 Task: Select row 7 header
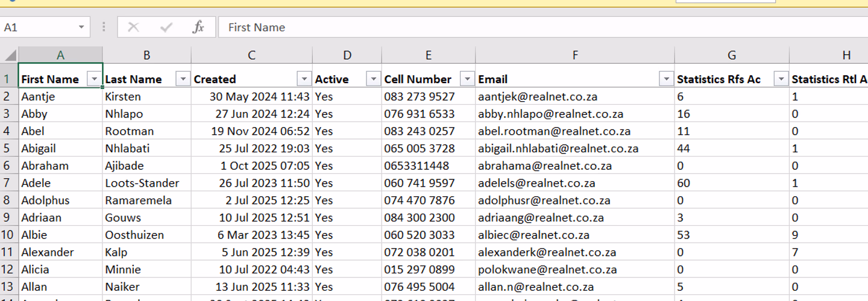(9, 183)
